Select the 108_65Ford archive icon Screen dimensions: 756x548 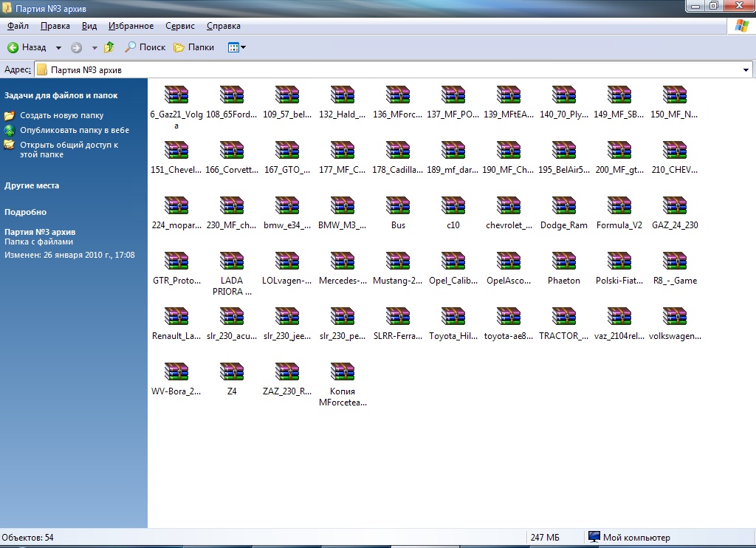pos(231,95)
